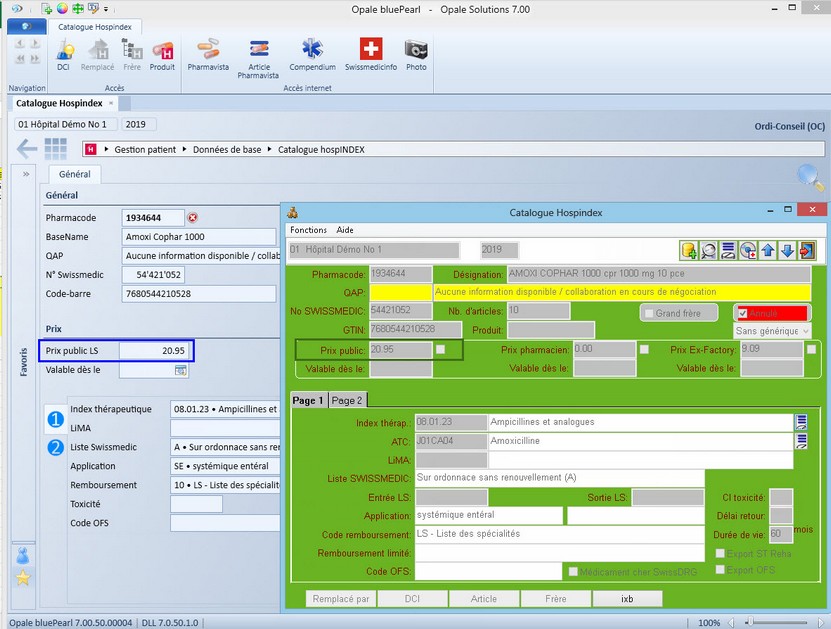Open the Fonctions menu
Viewport: 831px width, 629px height.
[x=308, y=230]
